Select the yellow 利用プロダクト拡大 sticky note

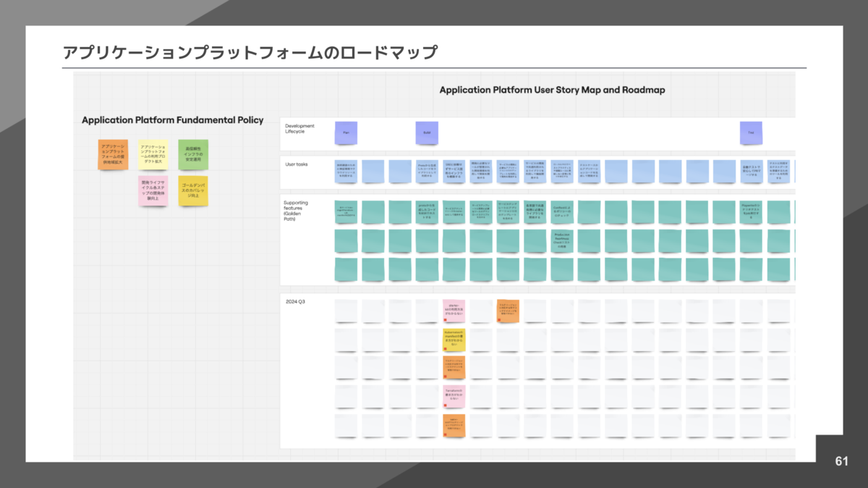click(153, 153)
